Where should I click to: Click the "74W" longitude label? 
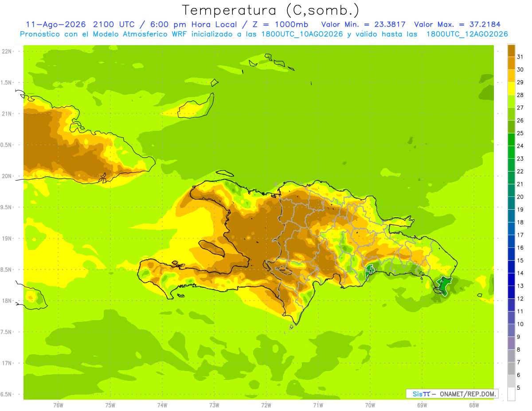tap(162, 405)
